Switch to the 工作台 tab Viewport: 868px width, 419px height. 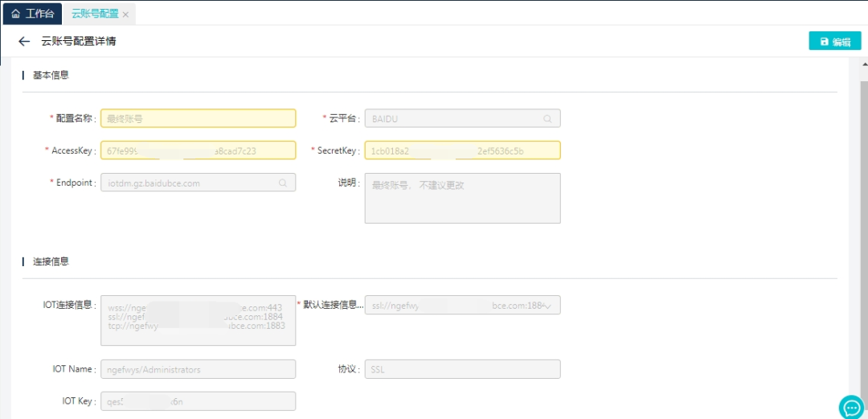[39, 14]
